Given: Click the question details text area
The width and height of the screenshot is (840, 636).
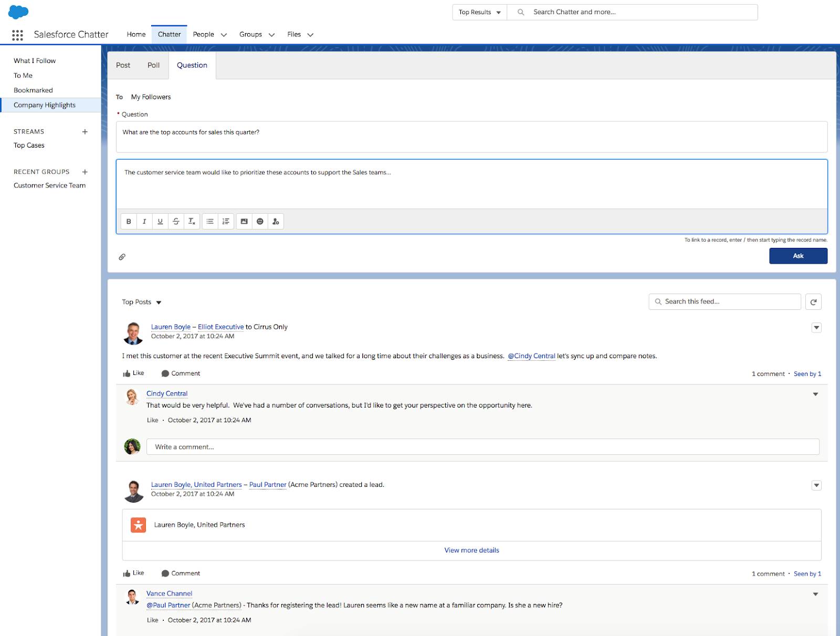Looking at the screenshot, I should pos(471,184).
